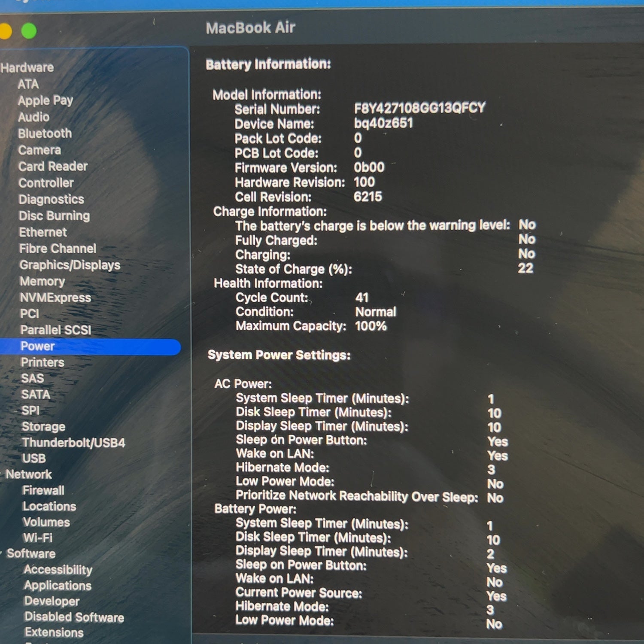Open the PCI section
Image resolution: width=644 pixels, height=644 pixels.
click(x=29, y=314)
